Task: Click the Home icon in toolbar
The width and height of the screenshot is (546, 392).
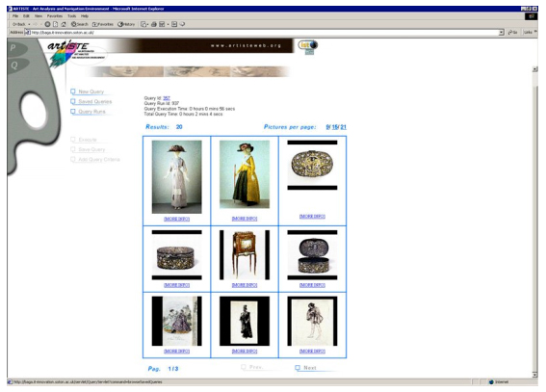Action: point(64,24)
